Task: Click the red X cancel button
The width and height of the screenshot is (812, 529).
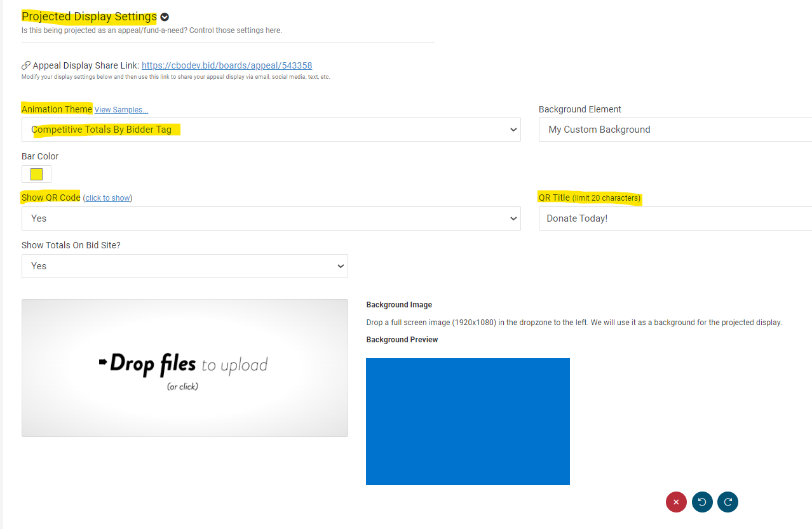Action: click(676, 502)
